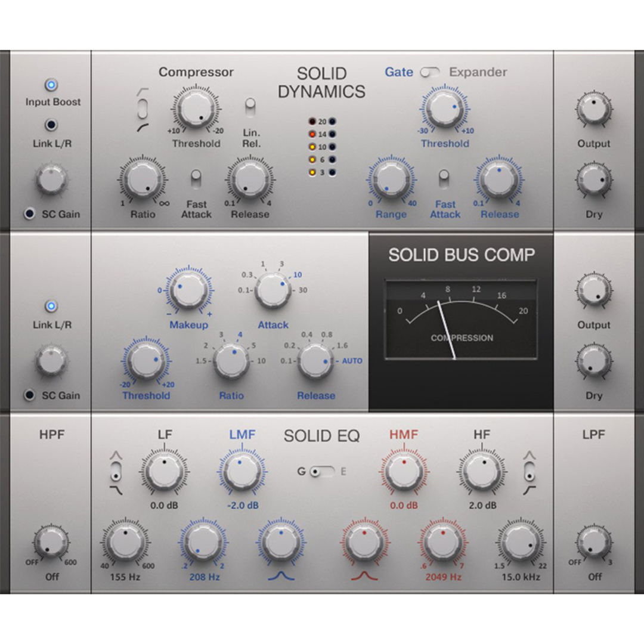Click the LF gain knob
Screen dimensions: 644x644
tap(165, 471)
